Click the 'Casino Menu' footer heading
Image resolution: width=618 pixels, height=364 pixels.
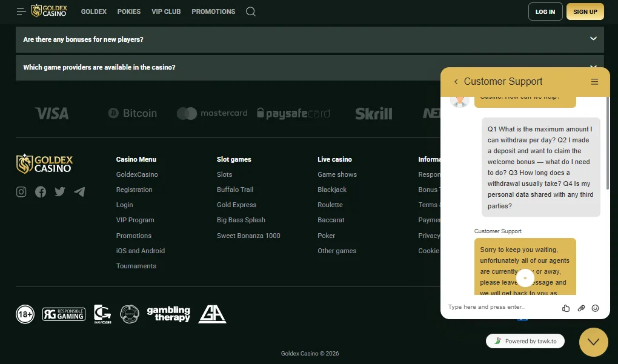tap(136, 159)
